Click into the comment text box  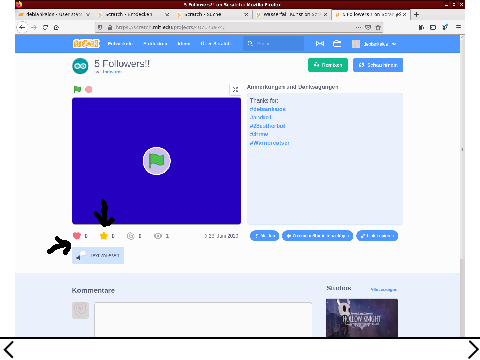203,319
